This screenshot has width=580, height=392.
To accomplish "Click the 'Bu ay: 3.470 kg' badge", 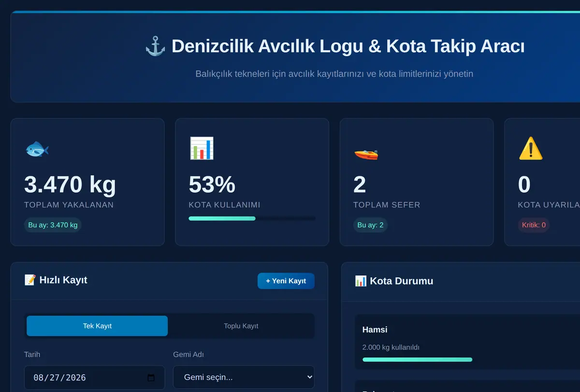I will (x=53, y=225).
